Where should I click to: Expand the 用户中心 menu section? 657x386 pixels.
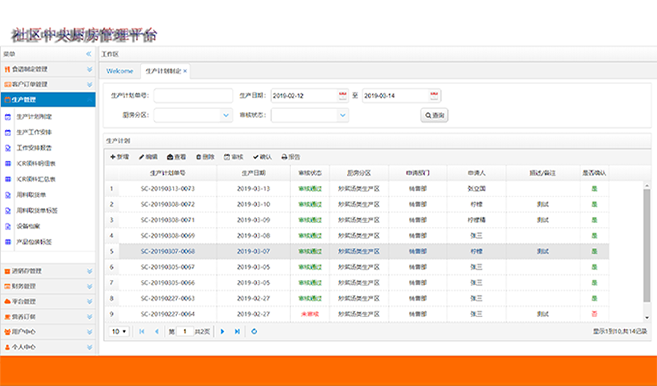coord(48,332)
